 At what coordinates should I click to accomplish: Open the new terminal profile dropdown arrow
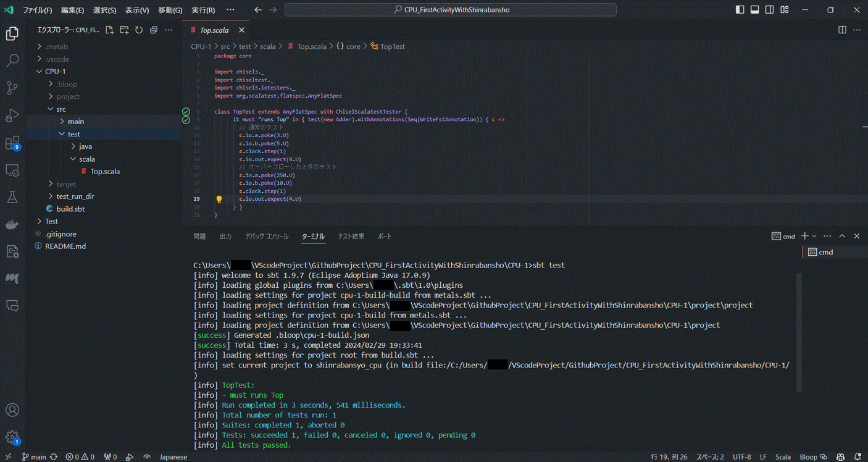coord(815,237)
